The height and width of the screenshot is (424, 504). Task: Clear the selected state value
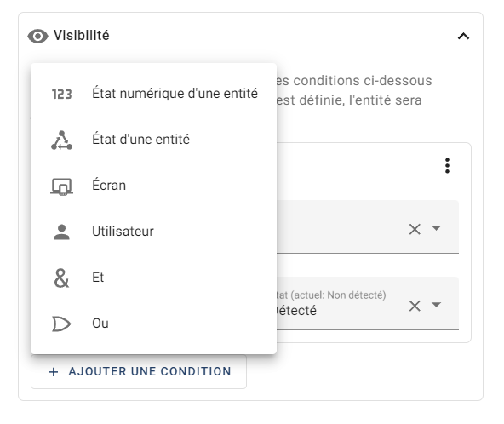click(415, 306)
